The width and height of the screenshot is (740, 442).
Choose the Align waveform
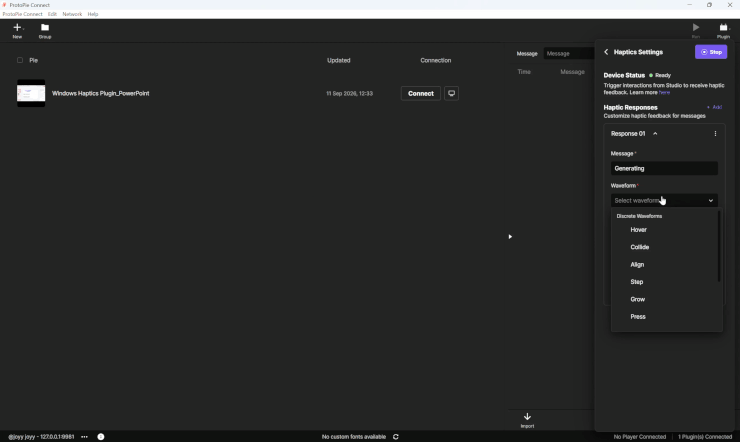637,265
